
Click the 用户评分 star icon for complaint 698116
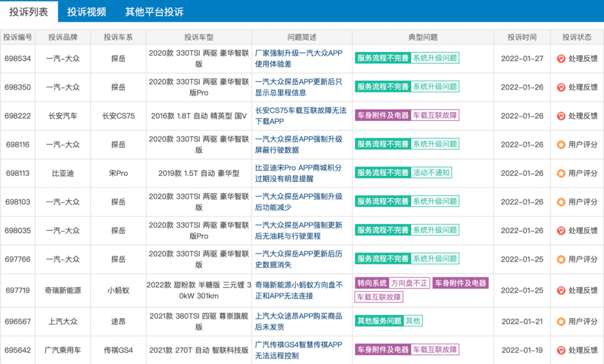pyautogui.click(x=561, y=145)
